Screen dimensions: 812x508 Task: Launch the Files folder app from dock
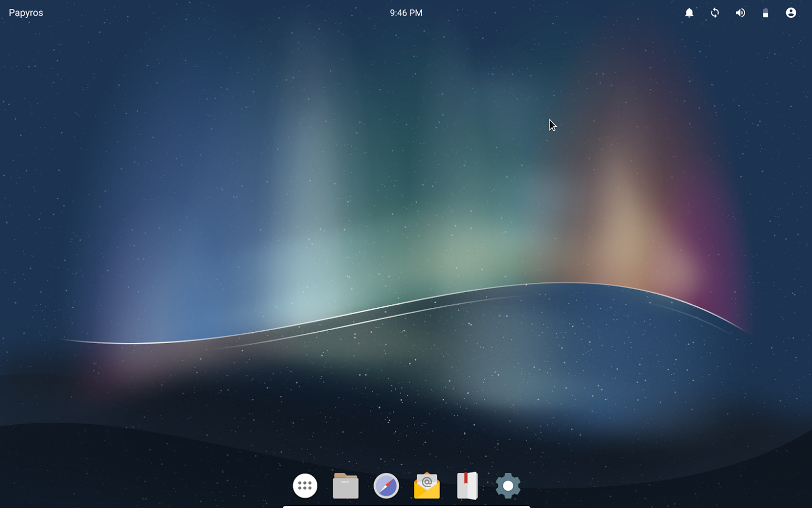[x=345, y=486]
